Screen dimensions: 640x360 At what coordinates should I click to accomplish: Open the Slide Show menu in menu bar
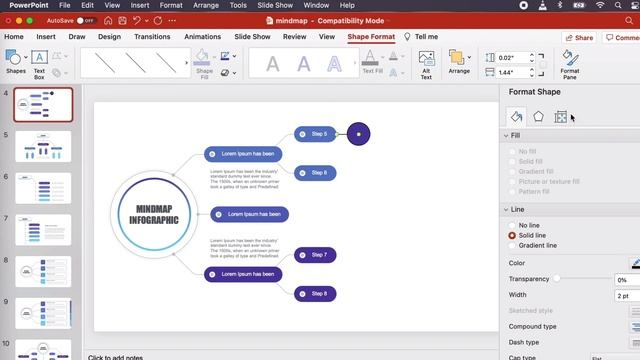point(275,5)
